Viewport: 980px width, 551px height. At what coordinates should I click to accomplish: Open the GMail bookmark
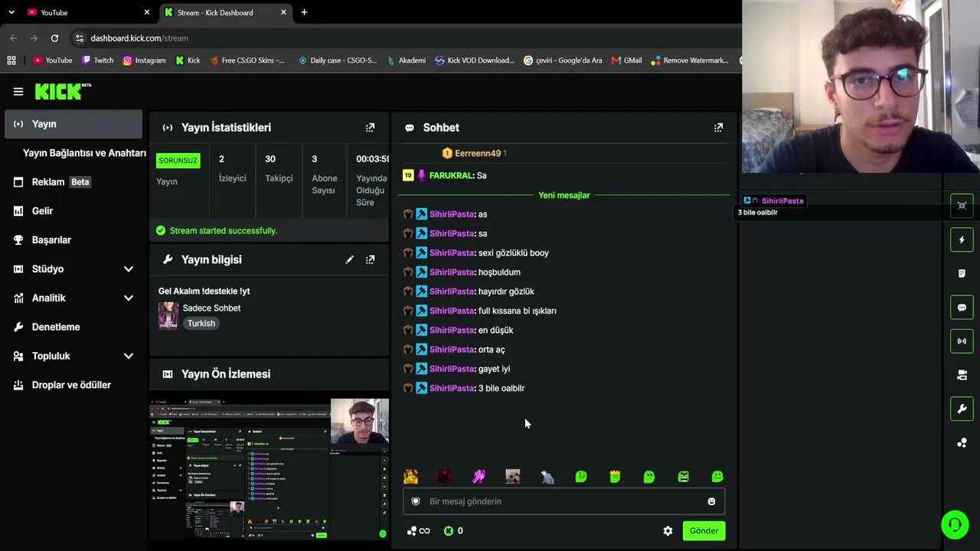point(626,60)
